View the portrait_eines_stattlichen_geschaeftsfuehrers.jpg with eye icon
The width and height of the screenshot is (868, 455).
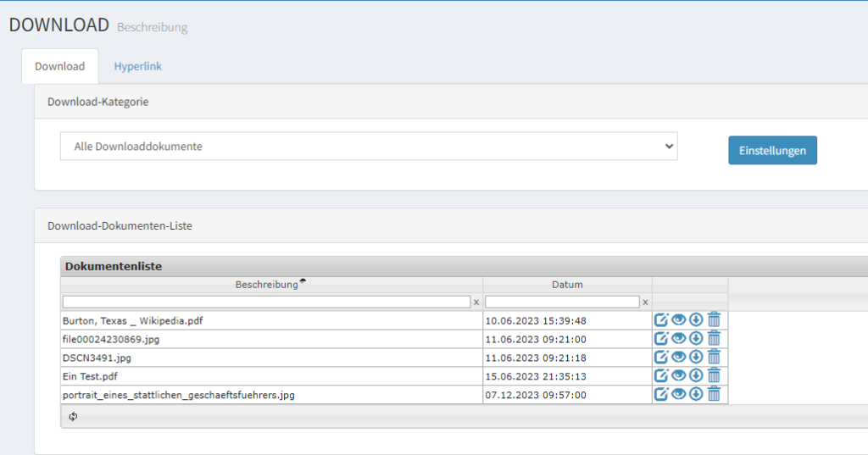point(678,394)
